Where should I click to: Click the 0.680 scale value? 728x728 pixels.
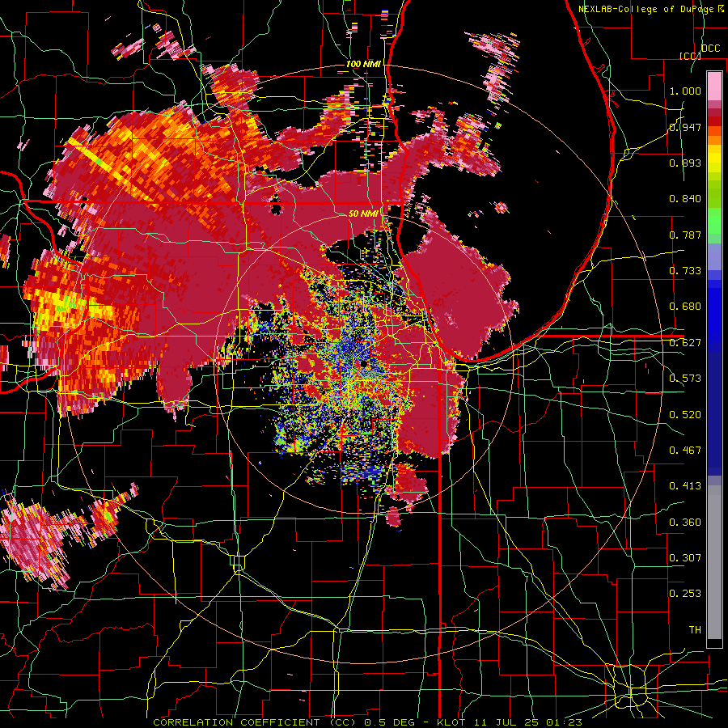pyautogui.click(x=685, y=307)
